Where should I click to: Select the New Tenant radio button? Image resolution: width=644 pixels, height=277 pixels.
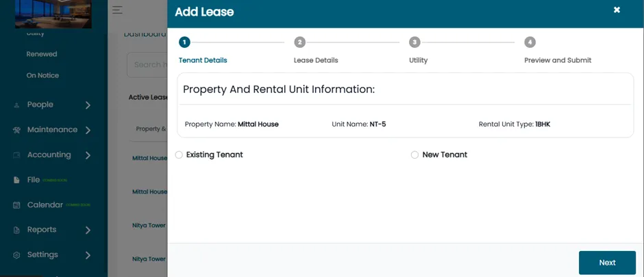pos(414,155)
